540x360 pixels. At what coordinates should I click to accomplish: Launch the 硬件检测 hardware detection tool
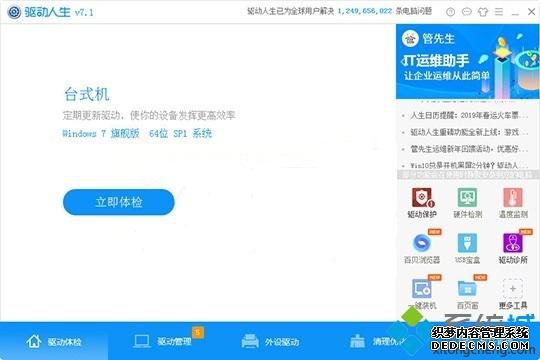(x=467, y=203)
